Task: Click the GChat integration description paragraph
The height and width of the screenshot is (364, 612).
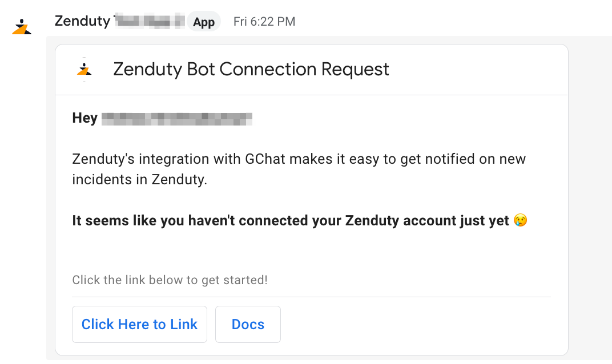Action: [299, 169]
